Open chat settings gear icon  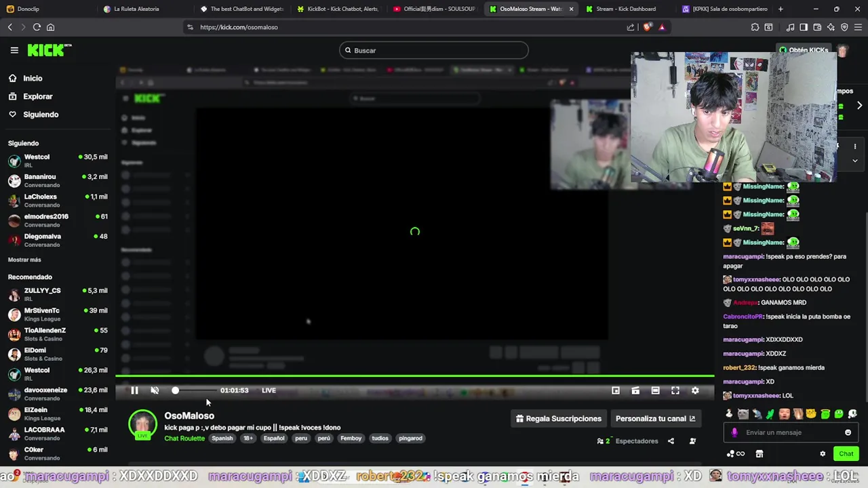tap(823, 454)
